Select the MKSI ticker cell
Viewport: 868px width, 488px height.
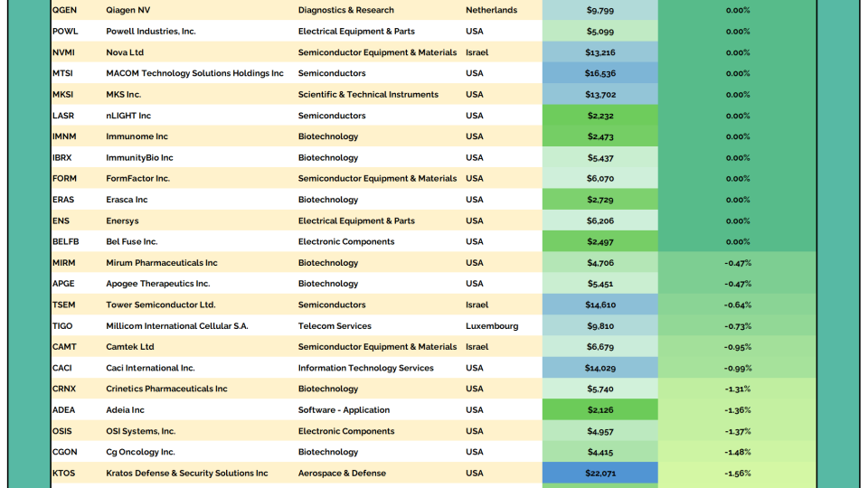click(62, 94)
